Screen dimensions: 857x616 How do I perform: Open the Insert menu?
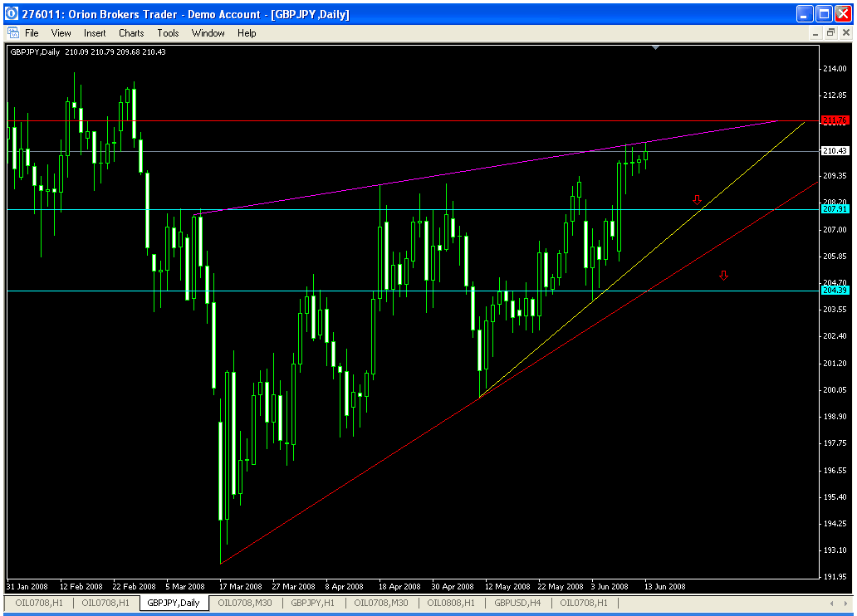(x=95, y=33)
